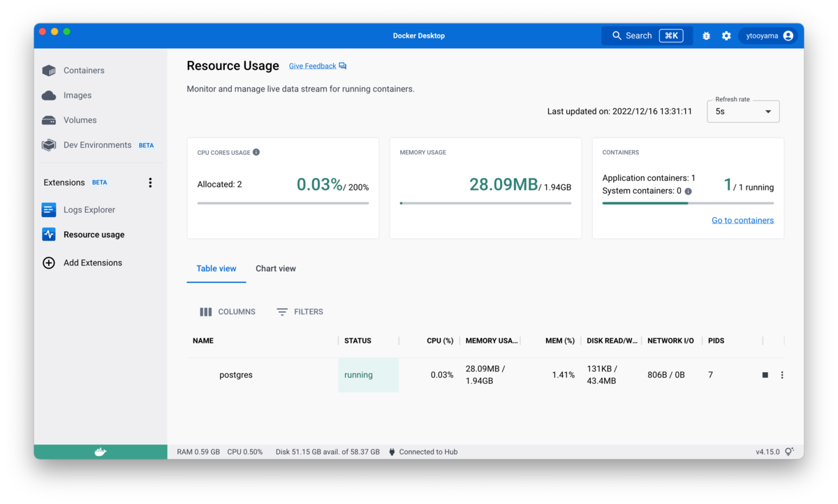This screenshot has height=504, width=838.
Task: Open the COLUMNS selector button
Action: [x=228, y=312]
